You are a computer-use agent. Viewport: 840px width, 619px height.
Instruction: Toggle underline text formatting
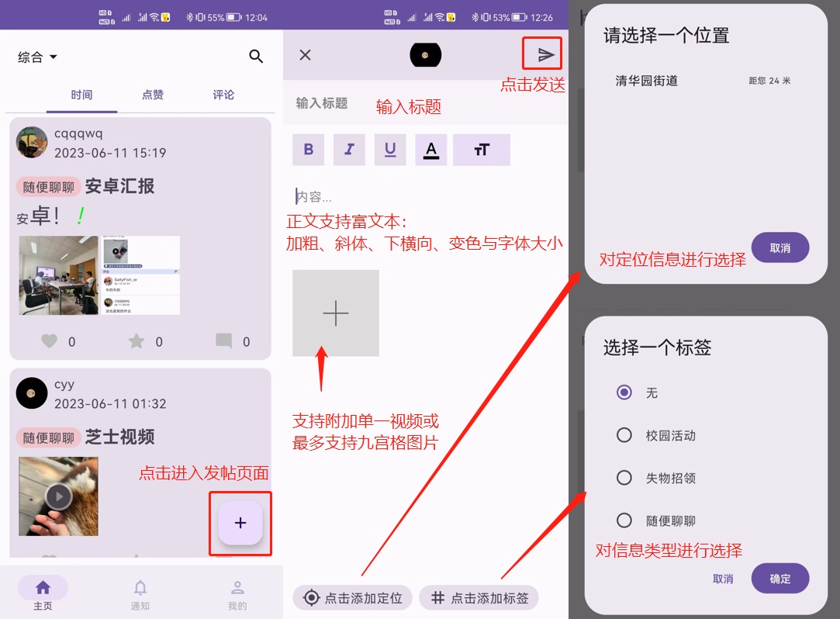click(390, 150)
